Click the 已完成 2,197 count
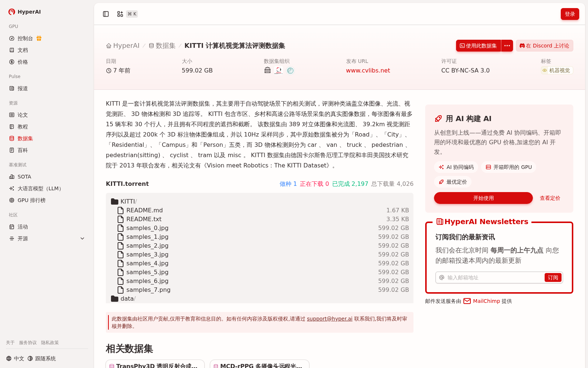 [350, 184]
